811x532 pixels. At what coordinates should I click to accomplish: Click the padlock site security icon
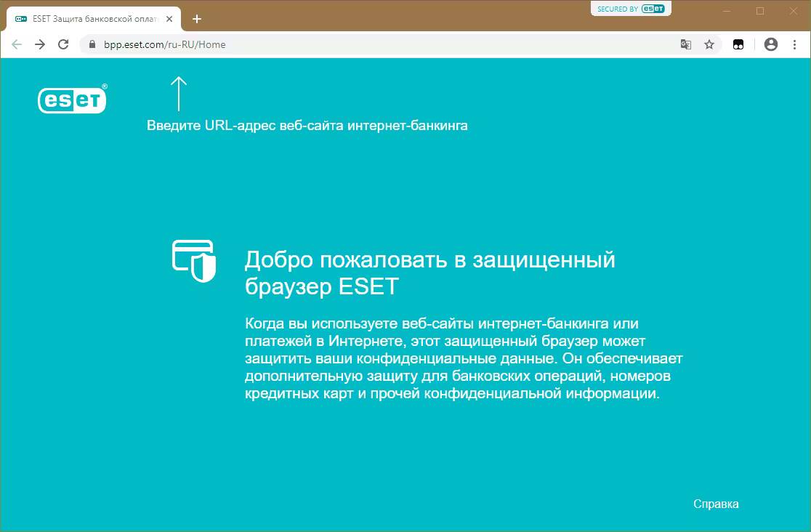(92, 44)
